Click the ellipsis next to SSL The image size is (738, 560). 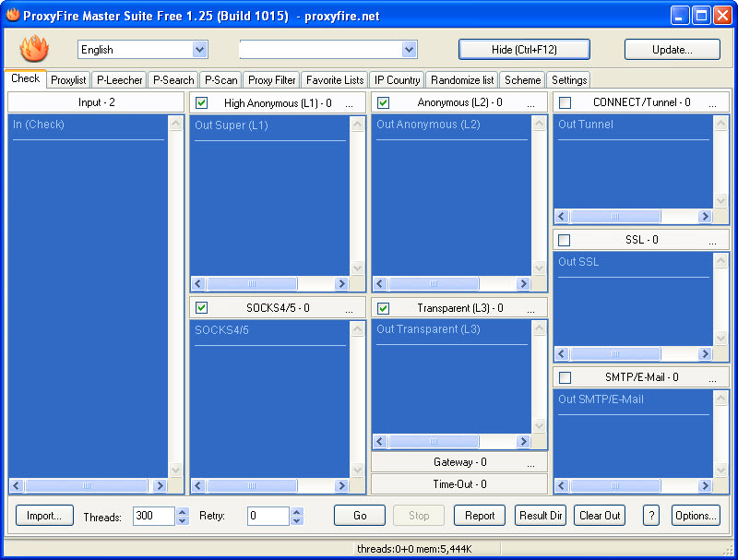[x=712, y=242]
